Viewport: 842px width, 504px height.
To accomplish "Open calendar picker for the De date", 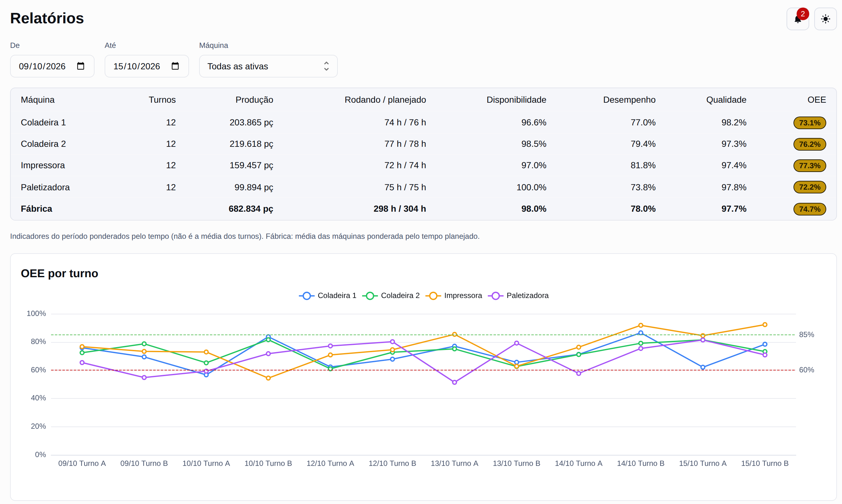I will (x=80, y=66).
